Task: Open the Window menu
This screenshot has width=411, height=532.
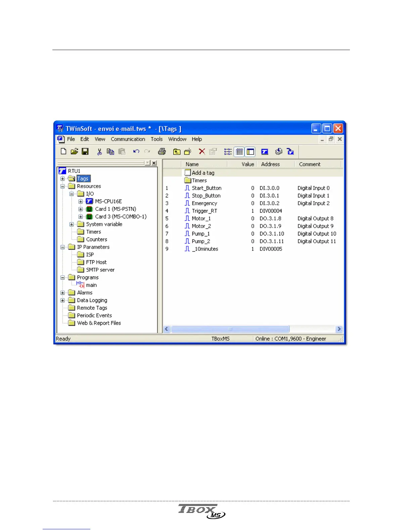Action: pyautogui.click(x=177, y=139)
